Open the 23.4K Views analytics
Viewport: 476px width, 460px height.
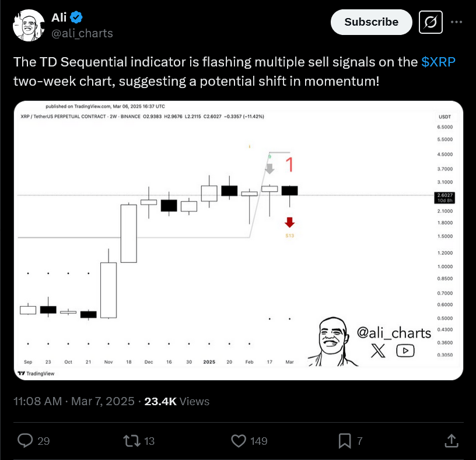(177, 402)
